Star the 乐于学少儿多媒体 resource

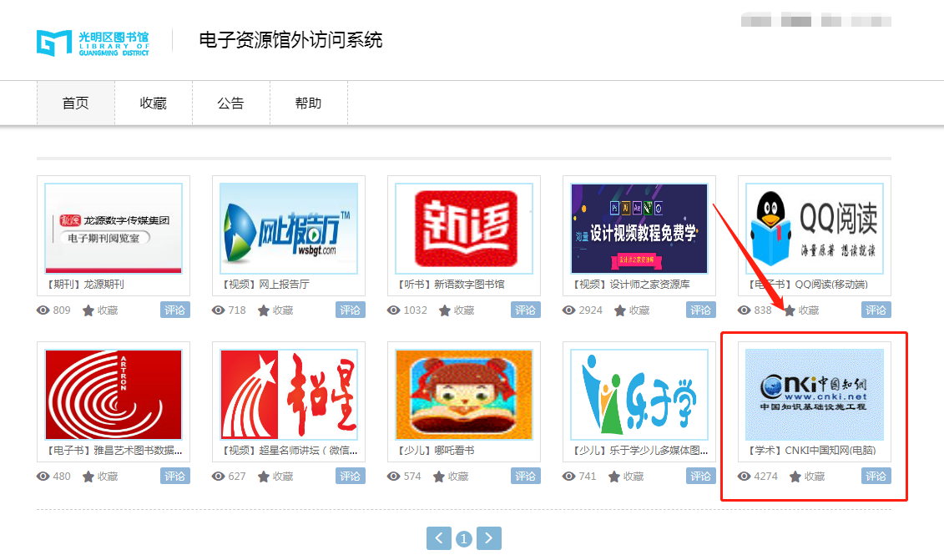click(x=614, y=477)
